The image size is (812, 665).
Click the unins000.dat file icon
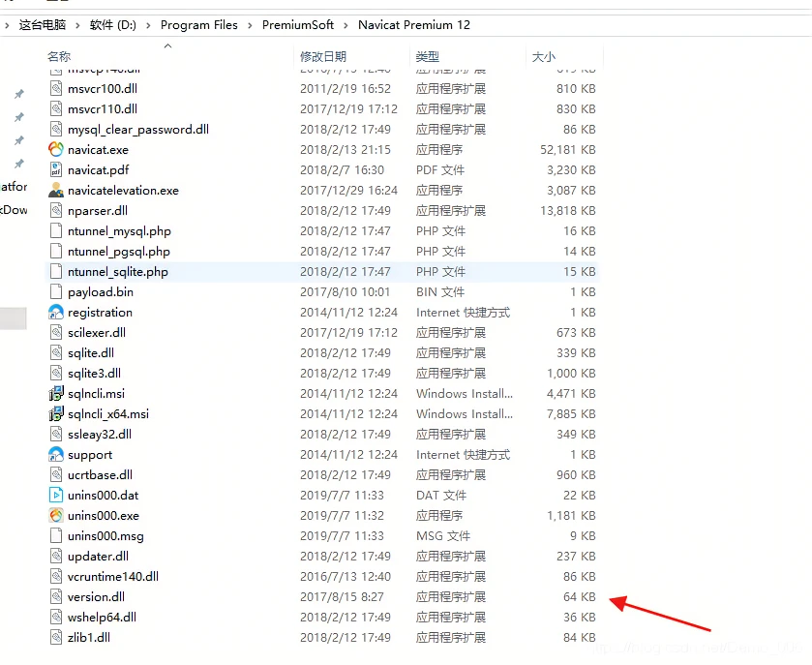(56, 496)
